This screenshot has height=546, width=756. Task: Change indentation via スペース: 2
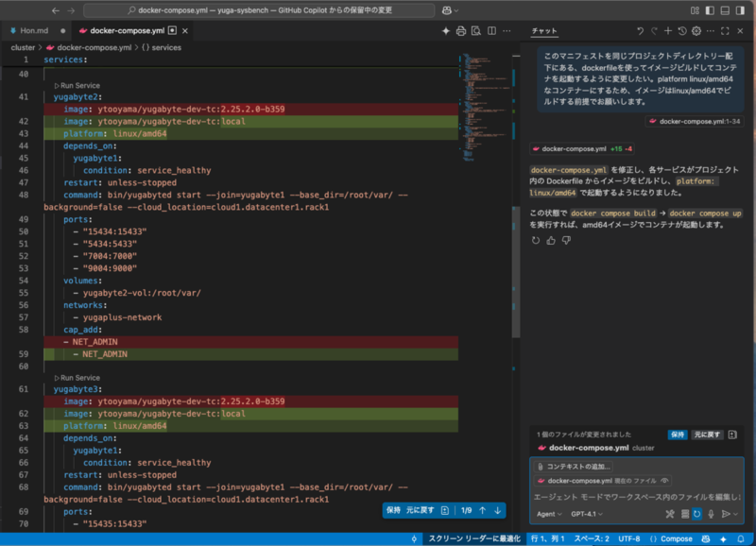tap(592, 538)
